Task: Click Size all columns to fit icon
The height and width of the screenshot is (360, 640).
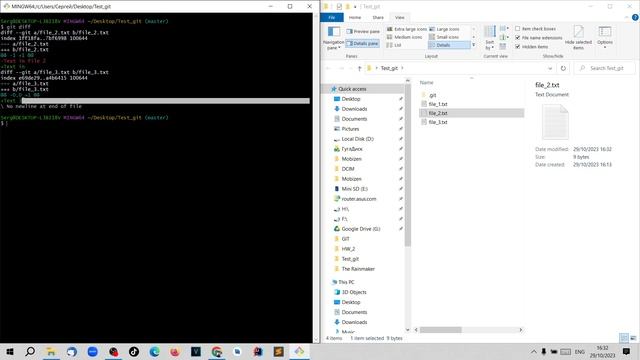Action: 503,46
